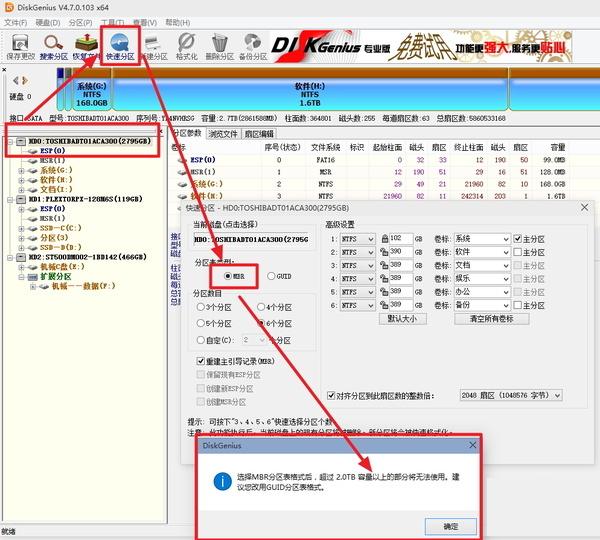Click the size field for partition 2 (390 GB)
The width and height of the screenshot is (600, 540).
[x=401, y=252]
